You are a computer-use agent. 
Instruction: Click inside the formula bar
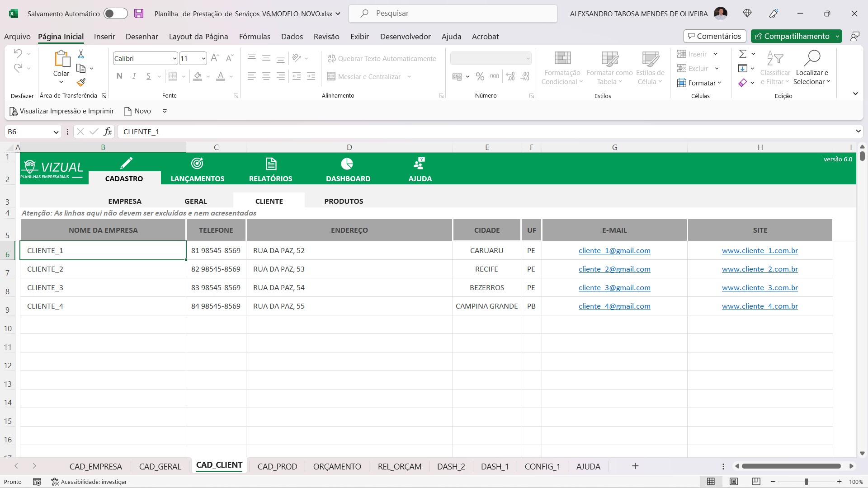pyautogui.click(x=316, y=131)
